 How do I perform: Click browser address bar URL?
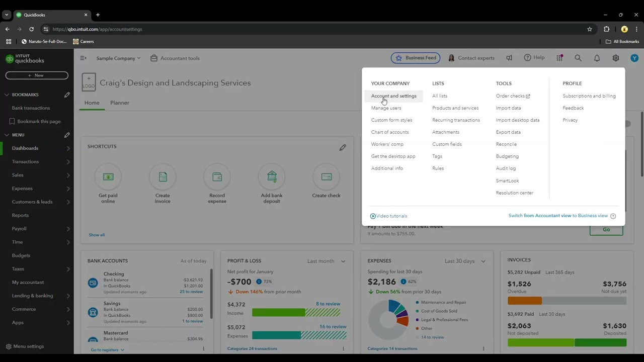click(x=97, y=29)
